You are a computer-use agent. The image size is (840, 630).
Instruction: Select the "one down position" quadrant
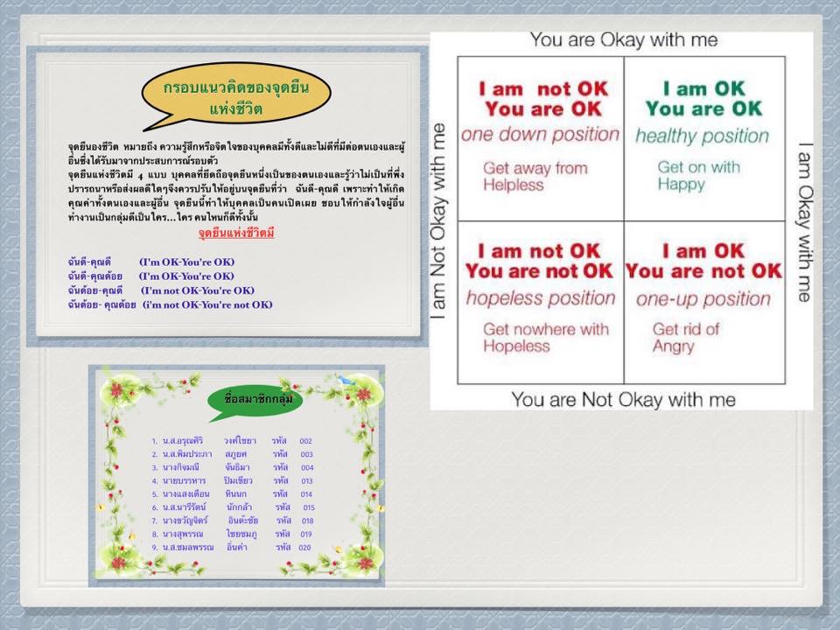pos(540,137)
